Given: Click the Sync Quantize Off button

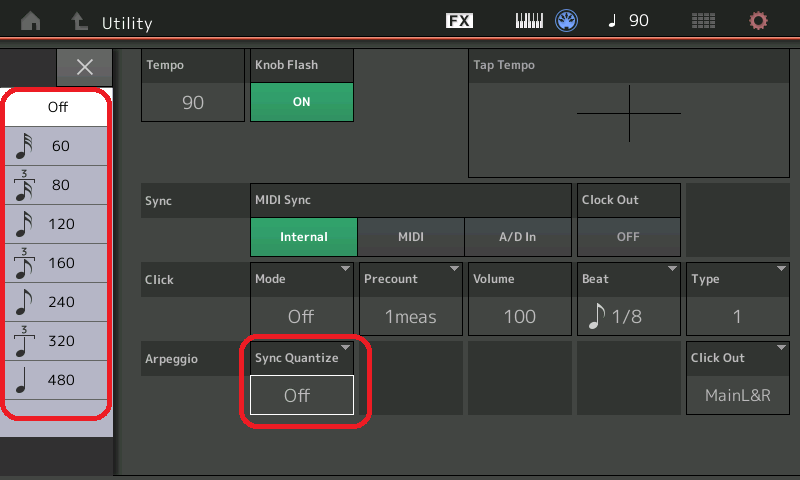Looking at the screenshot, I should pos(301,394).
